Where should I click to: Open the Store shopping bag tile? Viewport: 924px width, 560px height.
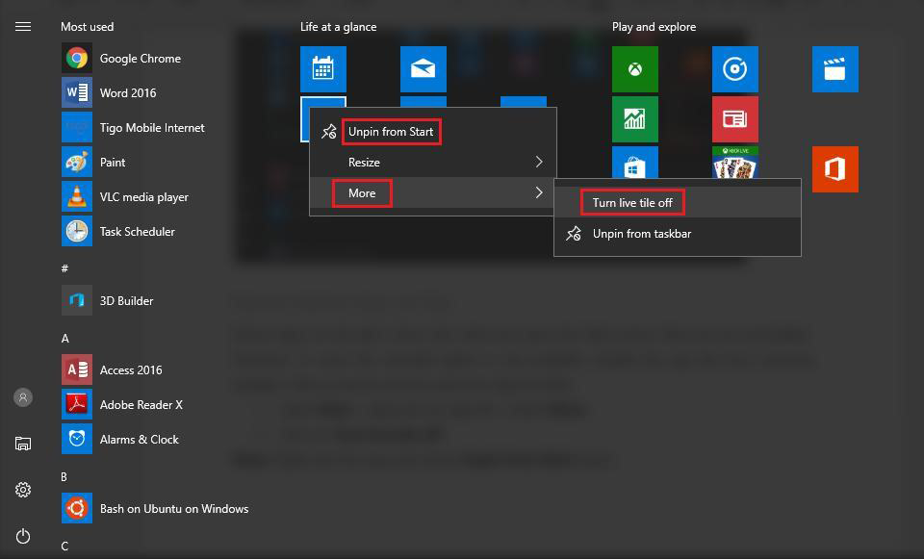[634, 163]
